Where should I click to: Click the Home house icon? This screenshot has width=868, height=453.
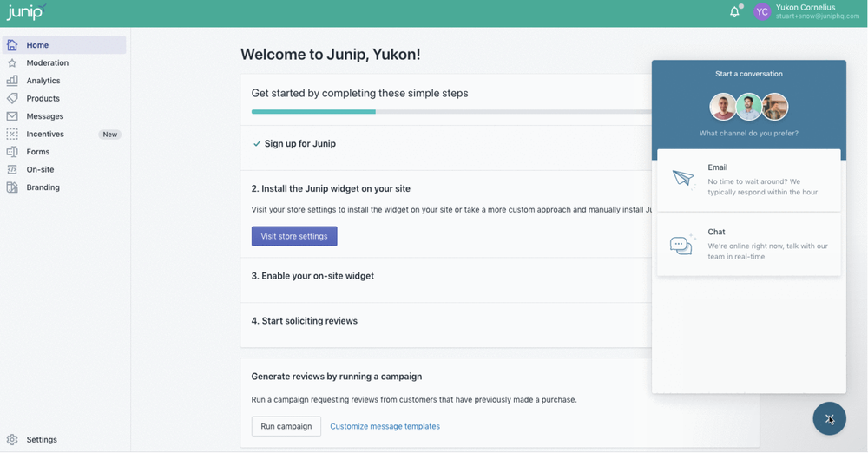12,45
